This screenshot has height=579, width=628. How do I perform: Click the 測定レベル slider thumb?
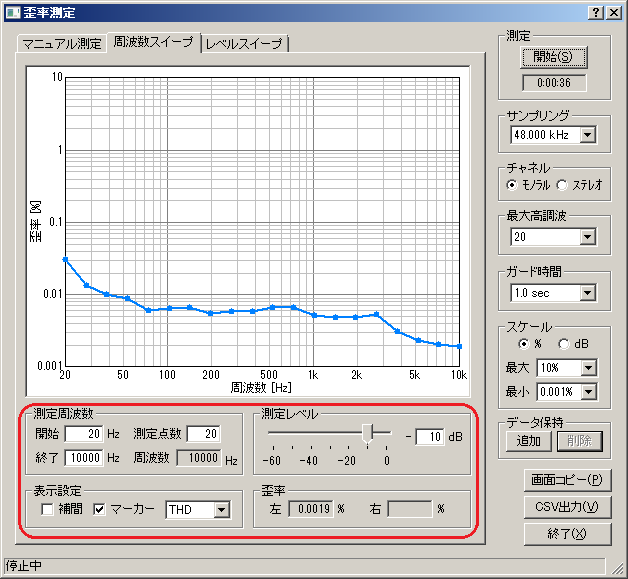pyautogui.click(x=367, y=434)
